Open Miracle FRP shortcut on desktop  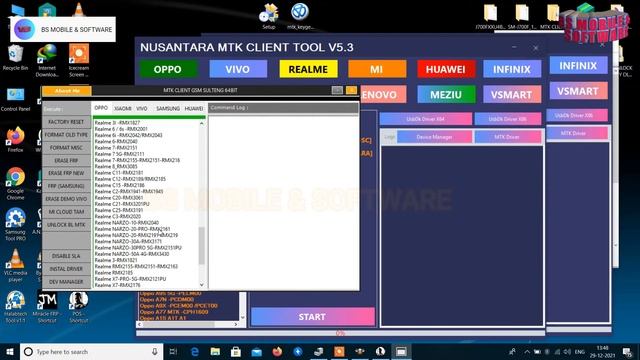pos(47,307)
